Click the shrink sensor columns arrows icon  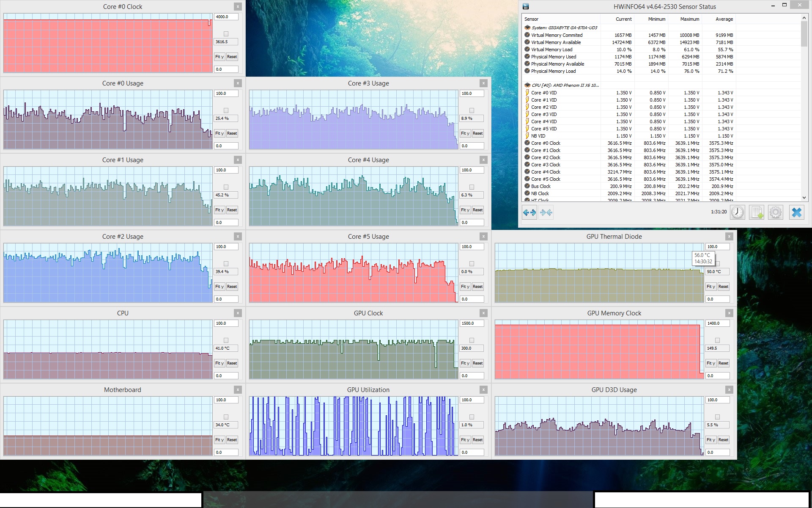(546, 213)
